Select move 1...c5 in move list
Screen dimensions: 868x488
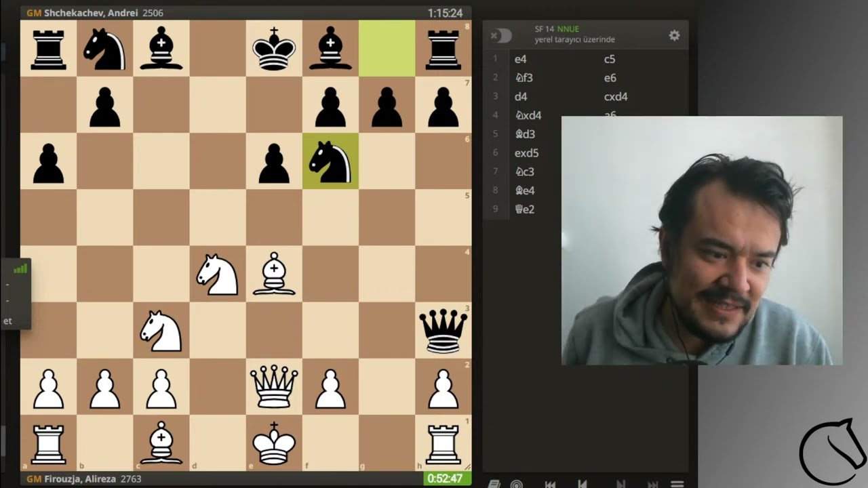pos(610,59)
